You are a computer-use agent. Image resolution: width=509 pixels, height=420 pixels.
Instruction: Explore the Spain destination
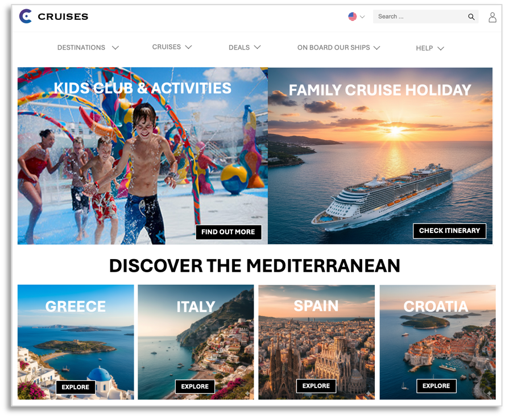pos(316,386)
